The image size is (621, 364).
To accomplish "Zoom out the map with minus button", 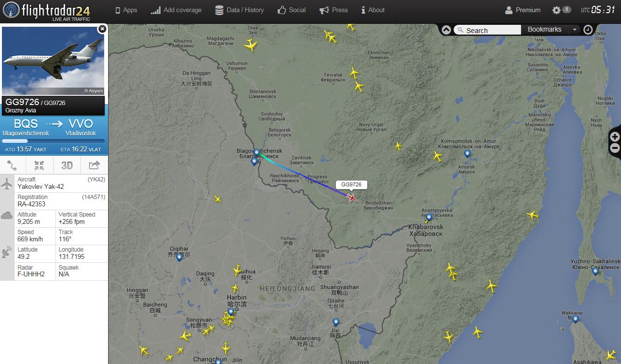I will click(x=615, y=148).
